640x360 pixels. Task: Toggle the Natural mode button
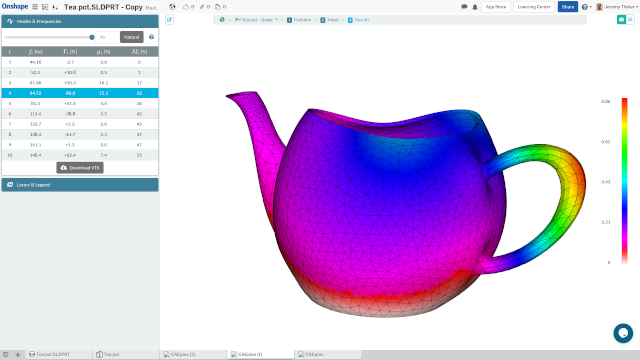pyautogui.click(x=131, y=37)
